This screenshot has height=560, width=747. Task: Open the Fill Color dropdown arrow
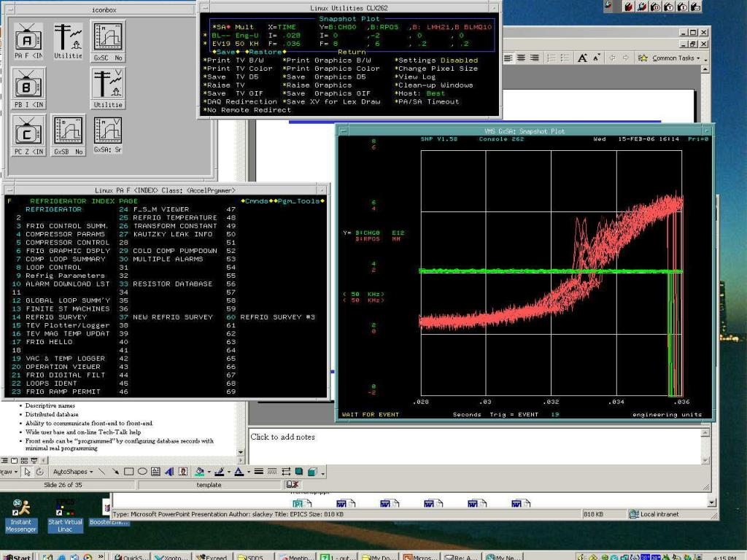[209, 472]
